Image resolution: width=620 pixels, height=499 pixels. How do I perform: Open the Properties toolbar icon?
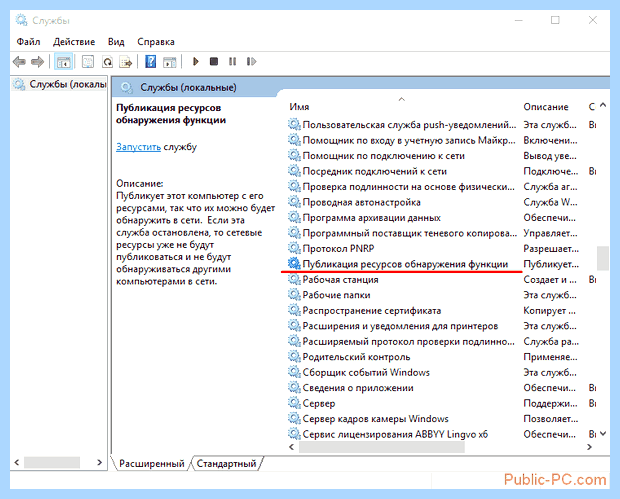[x=88, y=62]
